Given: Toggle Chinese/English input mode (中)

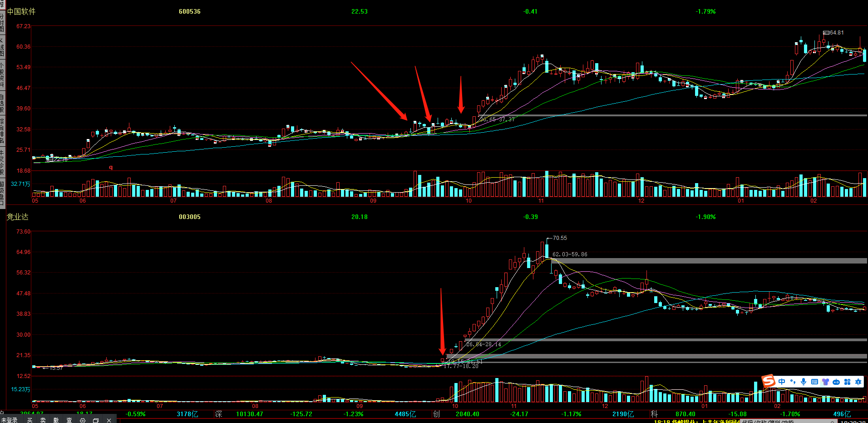Looking at the screenshot, I should [x=782, y=382].
